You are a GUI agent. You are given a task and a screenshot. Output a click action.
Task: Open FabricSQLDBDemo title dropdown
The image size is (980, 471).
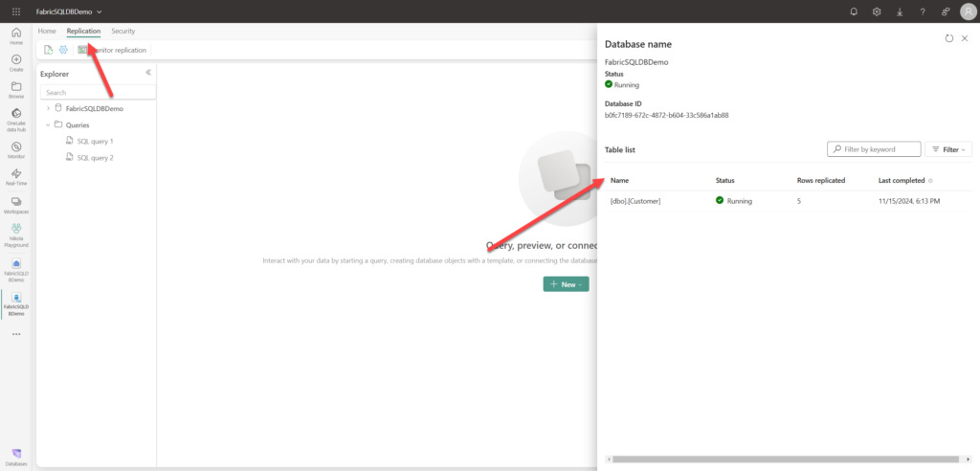[x=100, y=11]
